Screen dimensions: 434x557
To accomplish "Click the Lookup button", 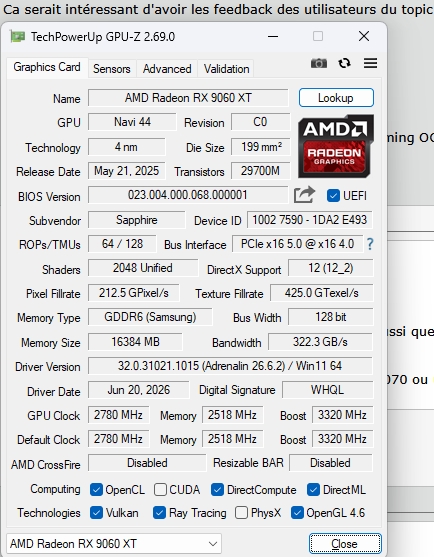I will [336, 98].
